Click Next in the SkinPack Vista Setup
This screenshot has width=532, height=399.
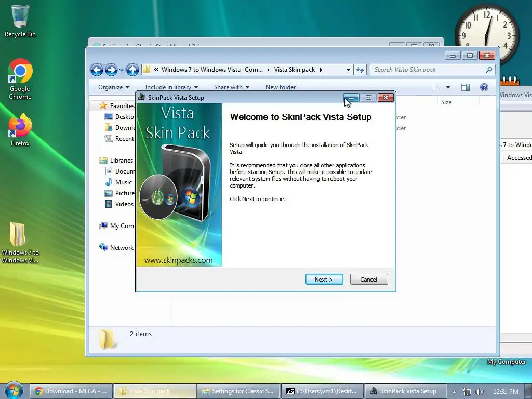324,279
